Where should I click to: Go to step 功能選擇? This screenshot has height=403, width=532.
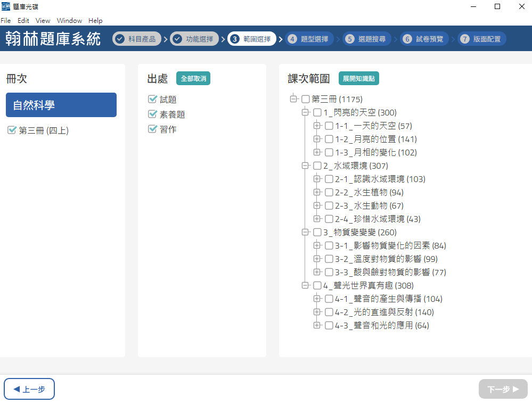pos(194,39)
